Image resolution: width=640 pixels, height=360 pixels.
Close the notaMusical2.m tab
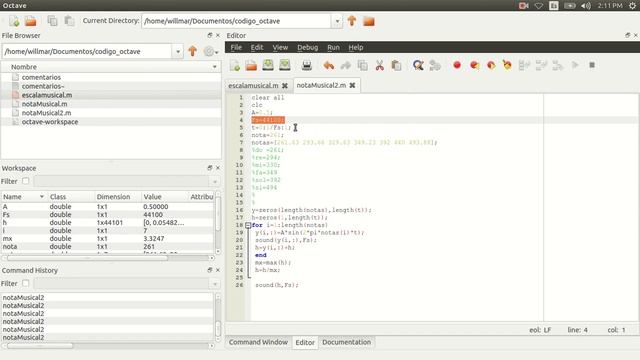(x=352, y=85)
